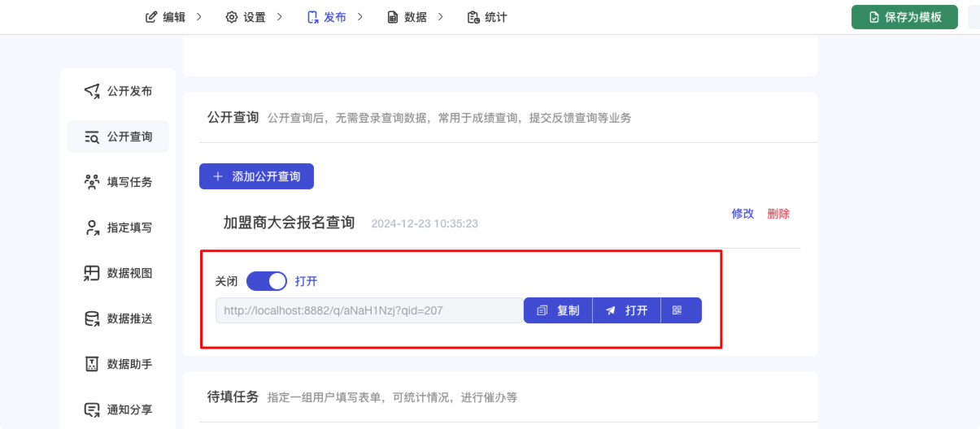Screen dimensions: 980x429
Task: Click the document icon beside 数据
Action: click(393, 17)
